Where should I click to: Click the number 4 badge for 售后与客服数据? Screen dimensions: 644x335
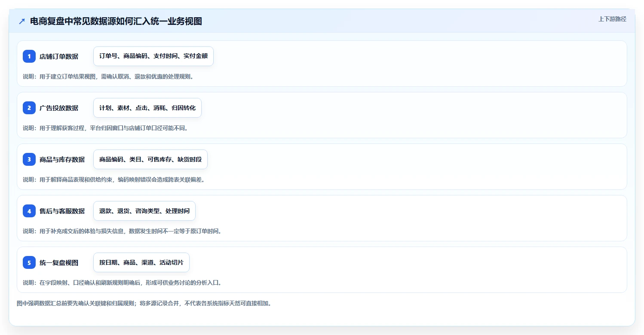tap(29, 211)
